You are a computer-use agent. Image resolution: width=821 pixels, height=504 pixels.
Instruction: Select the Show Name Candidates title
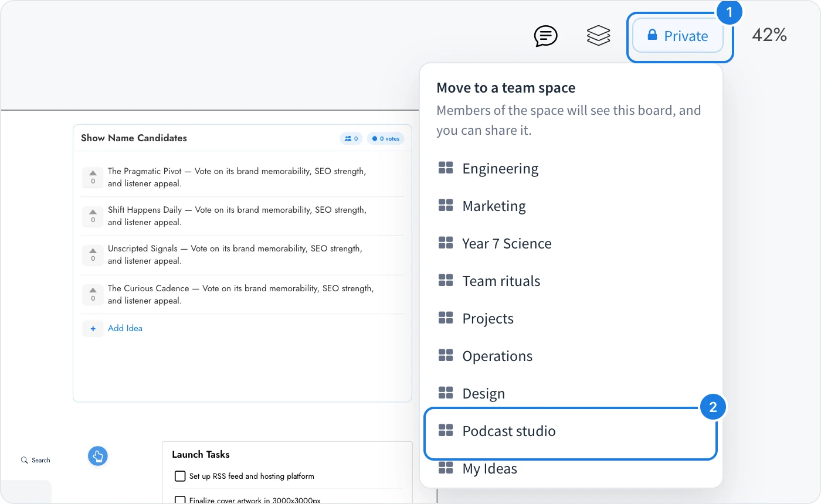pos(134,138)
